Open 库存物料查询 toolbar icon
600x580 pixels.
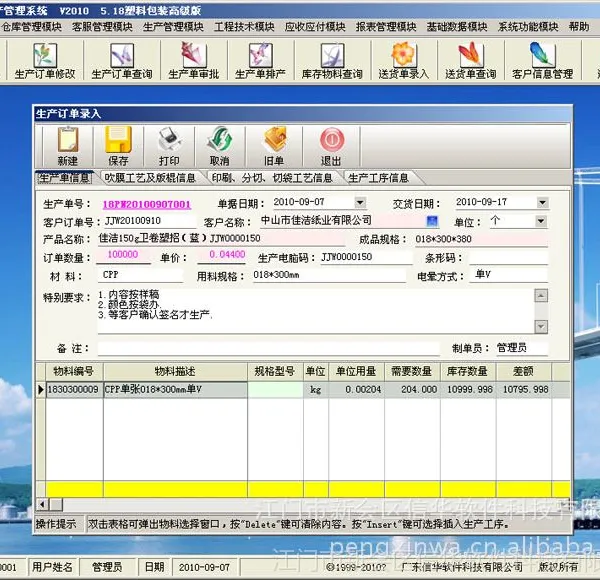click(332, 60)
